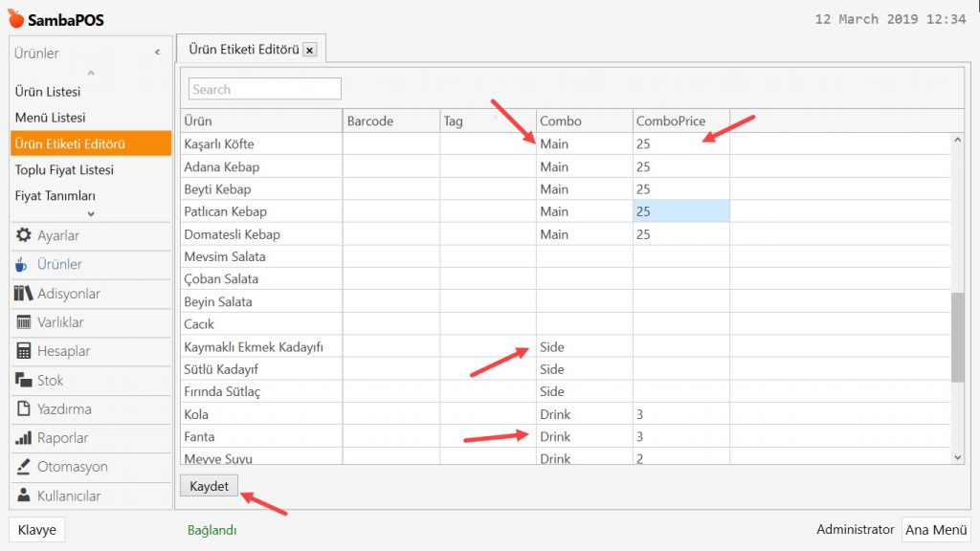Click the calculator icon for Hesaplar

click(x=24, y=351)
